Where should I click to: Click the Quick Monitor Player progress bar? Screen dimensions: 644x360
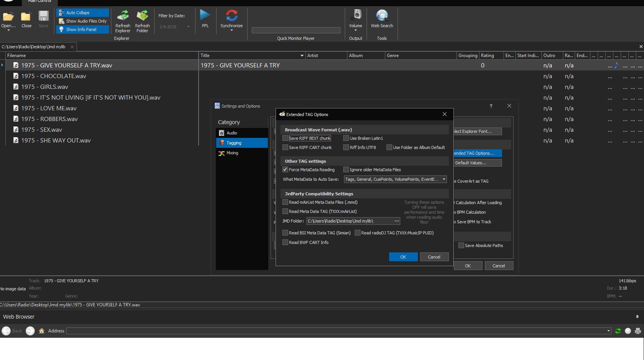(x=296, y=30)
